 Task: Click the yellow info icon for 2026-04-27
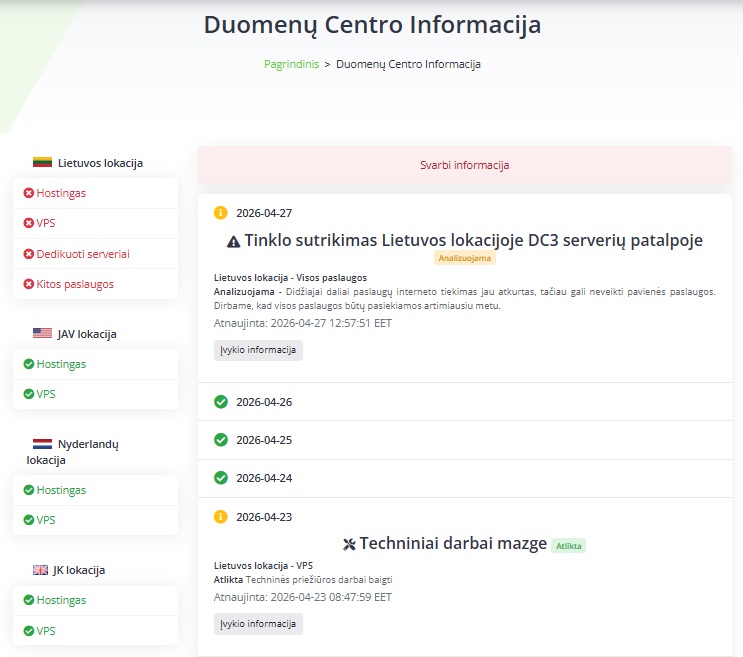point(221,212)
